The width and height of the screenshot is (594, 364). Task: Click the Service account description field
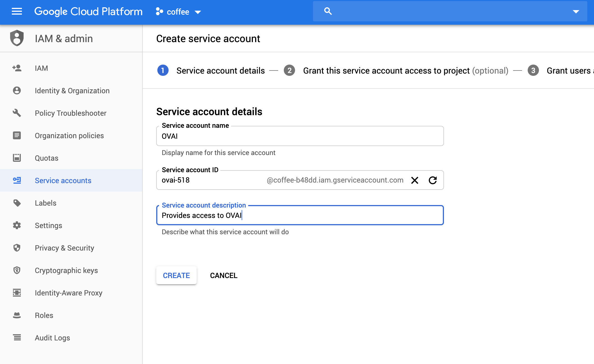pos(300,215)
